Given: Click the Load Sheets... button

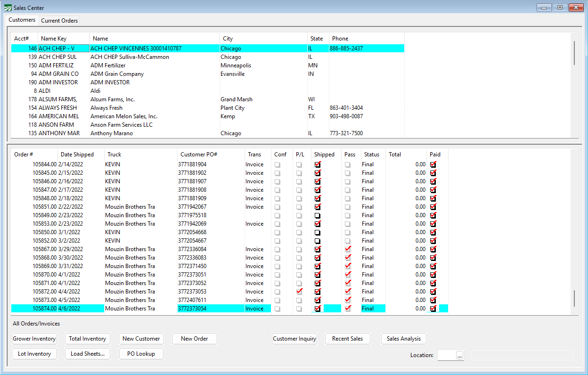Looking at the screenshot, I should tap(88, 354).
